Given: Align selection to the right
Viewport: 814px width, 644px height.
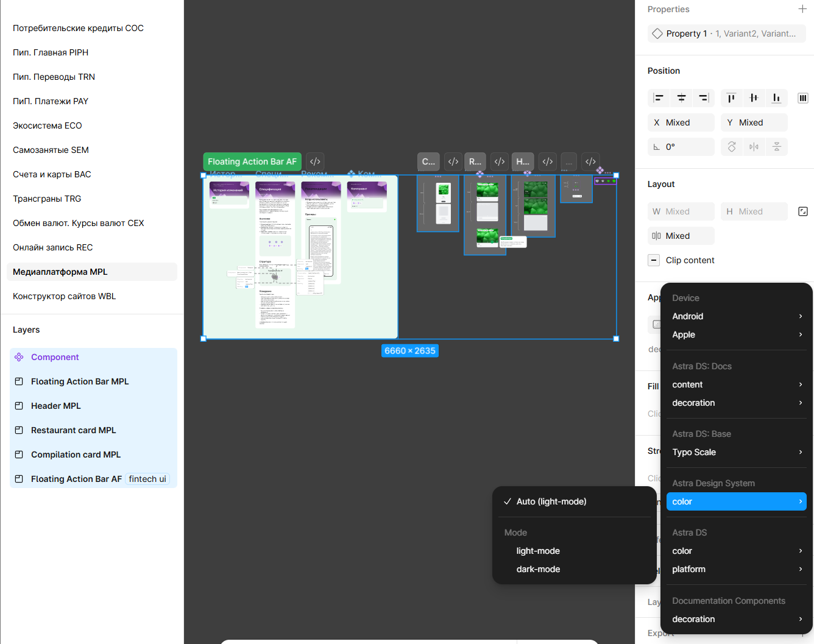Looking at the screenshot, I should 704,98.
